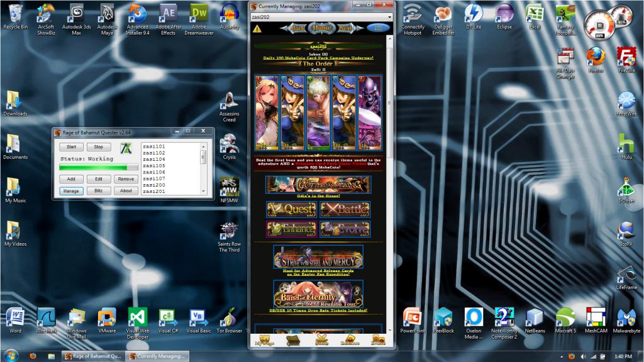Open Crysis game shortcut
644x362 pixels.
[229, 147]
